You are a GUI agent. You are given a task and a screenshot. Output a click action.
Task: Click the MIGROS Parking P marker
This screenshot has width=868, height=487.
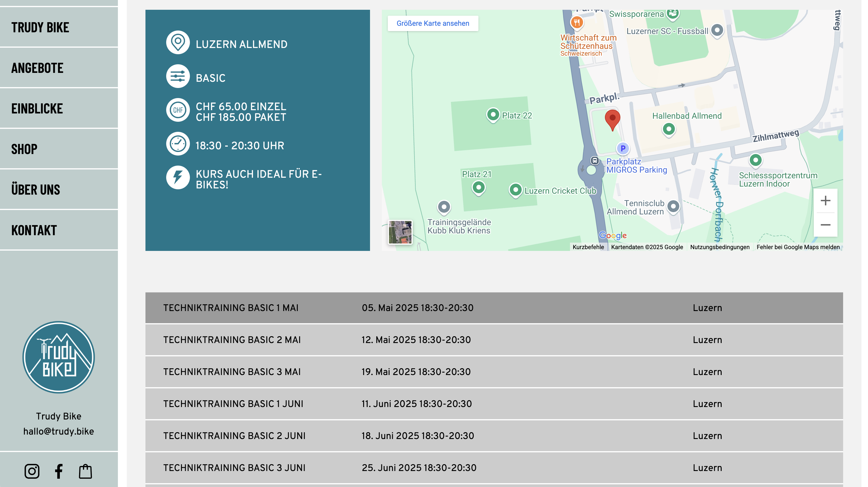pyautogui.click(x=623, y=148)
